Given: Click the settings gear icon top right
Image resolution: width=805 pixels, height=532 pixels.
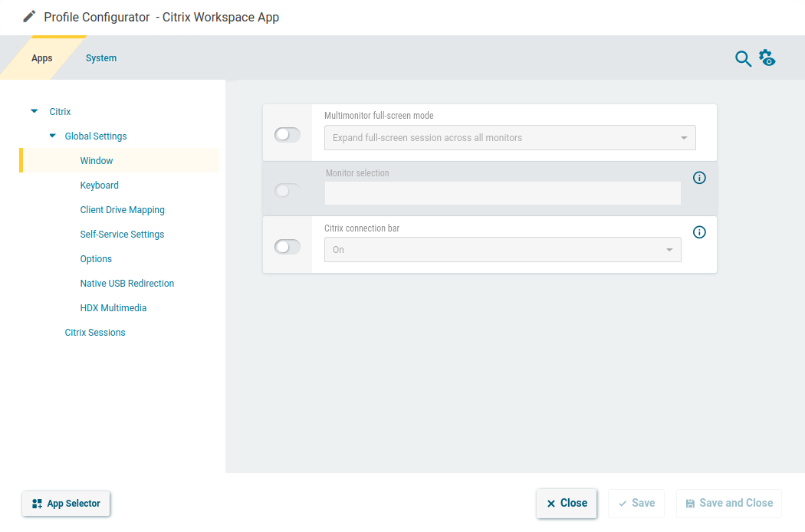Looking at the screenshot, I should (x=767, y=57).
